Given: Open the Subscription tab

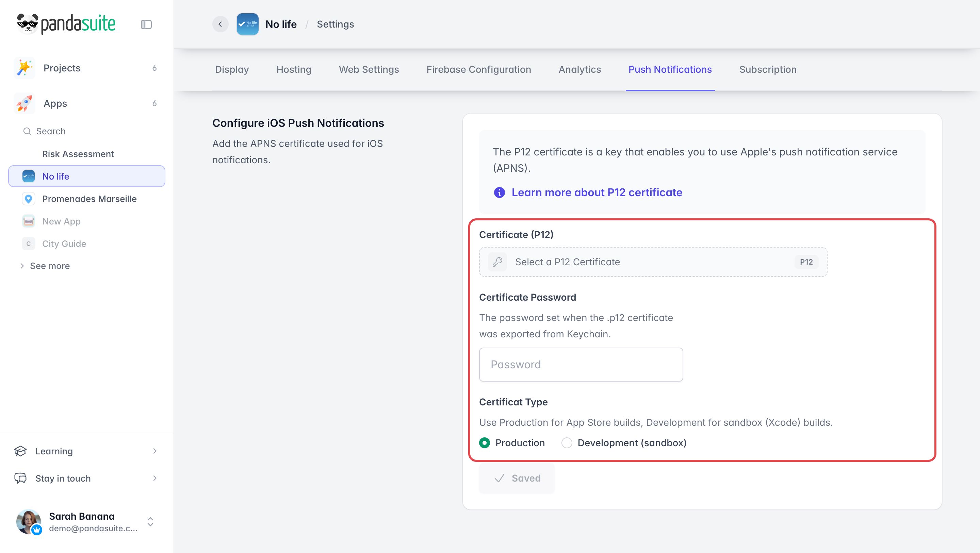Looking at the screenshot, I should click(x=768, y=70).
